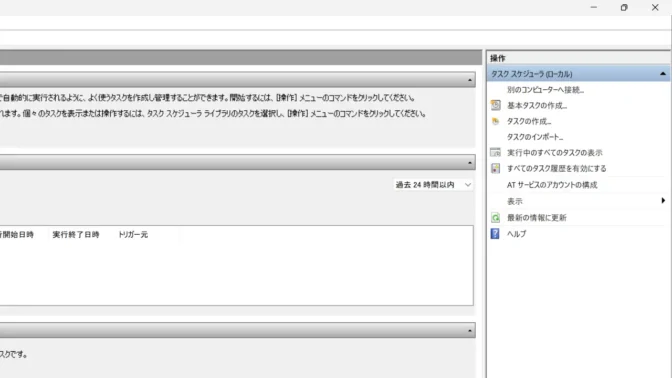Collapse the task status section above 過去 24 時間以内

[x=470, y=163]
